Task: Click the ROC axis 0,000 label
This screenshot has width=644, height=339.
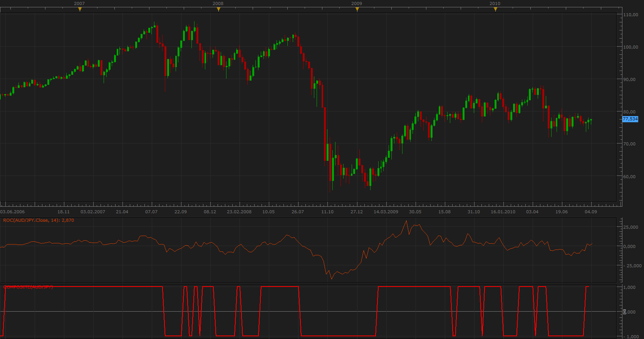Action: (x=629, y=246)
